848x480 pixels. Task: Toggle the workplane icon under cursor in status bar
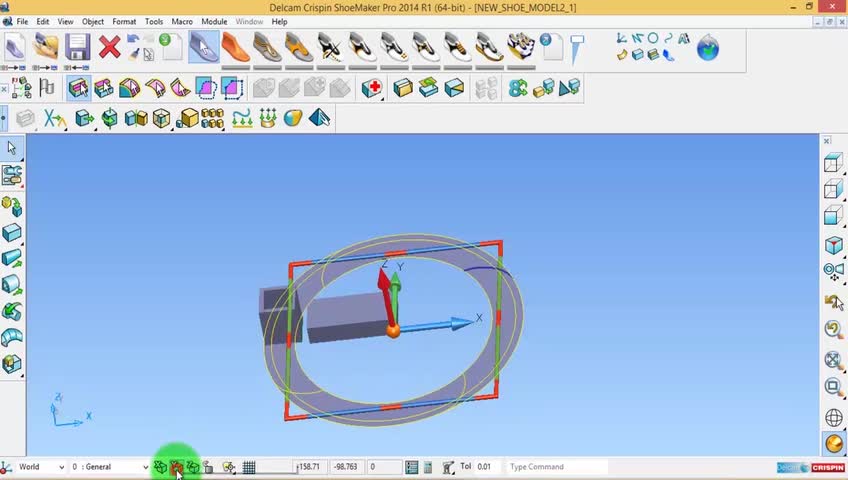click(x=176, y=467)
